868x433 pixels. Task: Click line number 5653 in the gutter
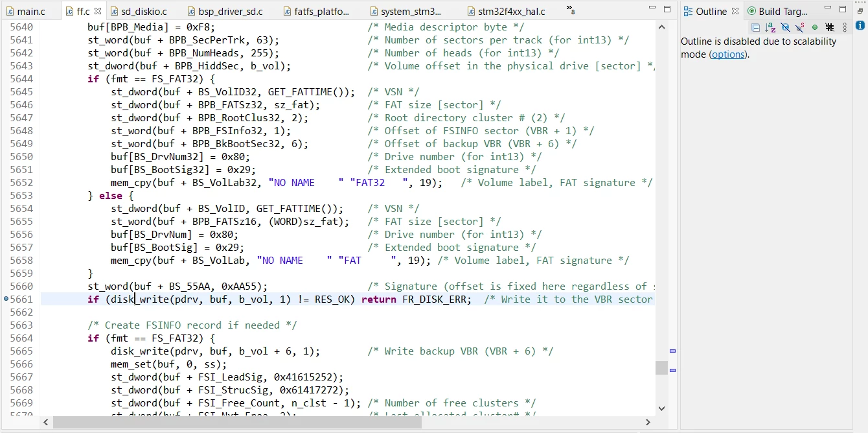coord(21,195)
